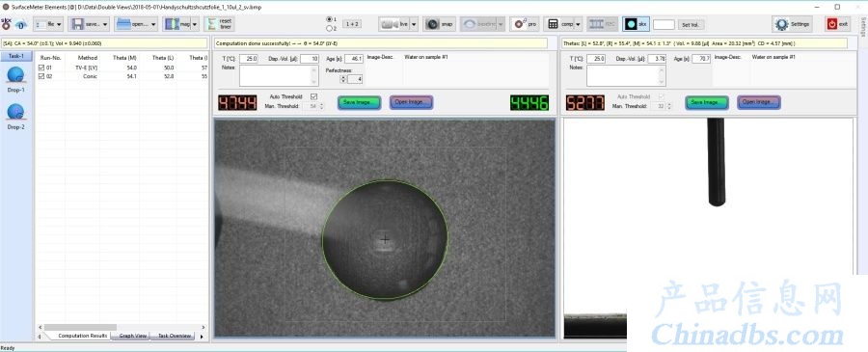Click the green Save Image button in middle panel
868x352 pixels.
click(x=360, y=102)
